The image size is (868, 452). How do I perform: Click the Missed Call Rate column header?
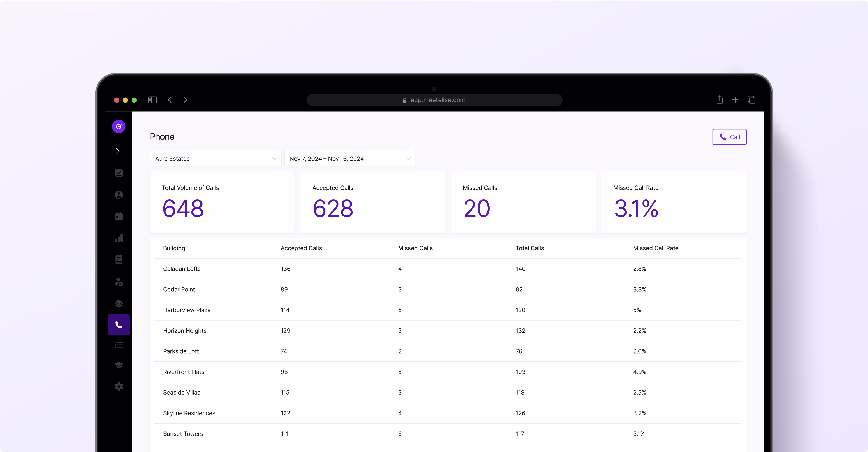coord(655,248)
